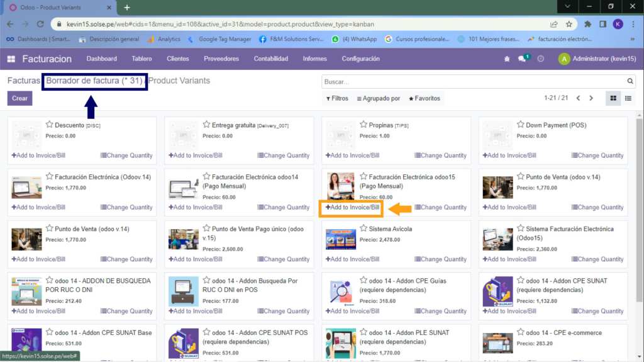This screenshot has height=362, width=644.
Task: Switch to list view icon
Action: (x=628, y=98)
